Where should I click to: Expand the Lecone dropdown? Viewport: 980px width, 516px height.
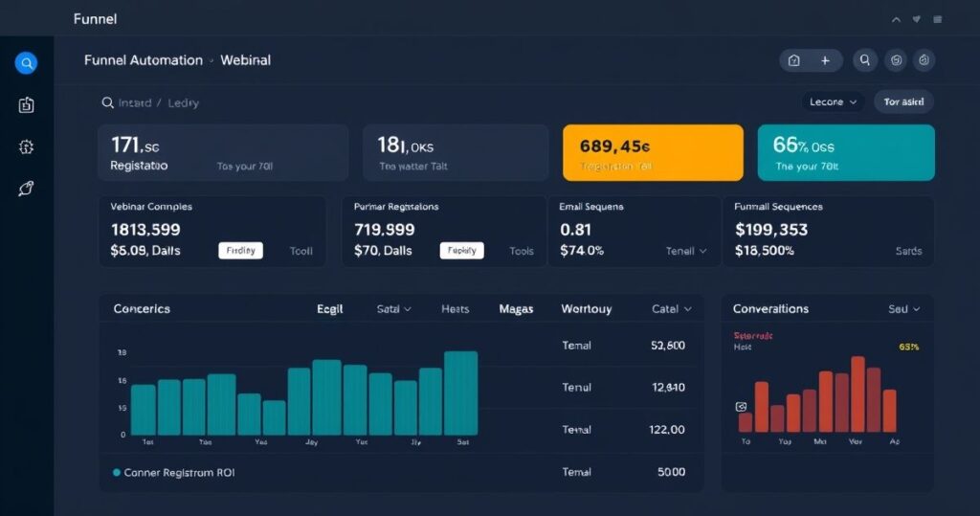point(833,101)
